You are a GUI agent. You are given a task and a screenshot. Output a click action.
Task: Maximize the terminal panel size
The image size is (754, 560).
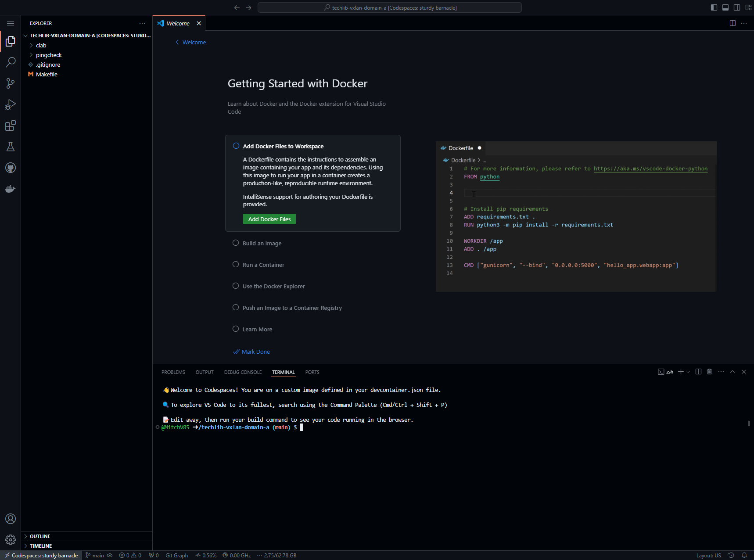[x=732, y=372]
